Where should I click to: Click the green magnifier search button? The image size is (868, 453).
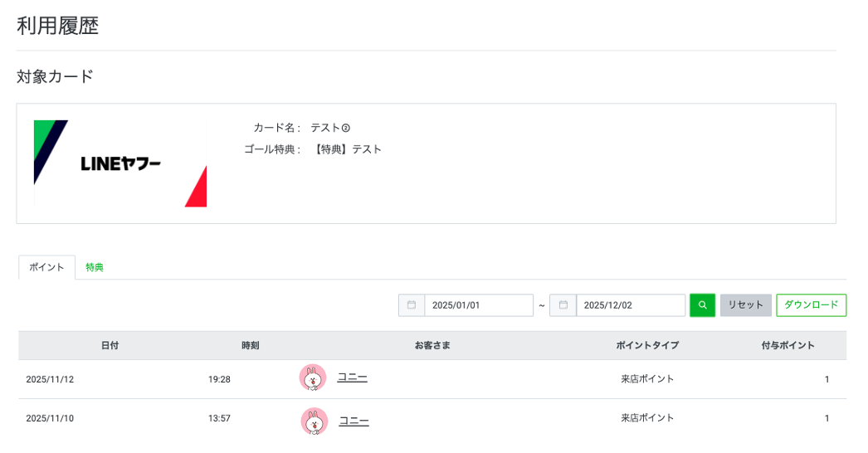click(702, 305)
